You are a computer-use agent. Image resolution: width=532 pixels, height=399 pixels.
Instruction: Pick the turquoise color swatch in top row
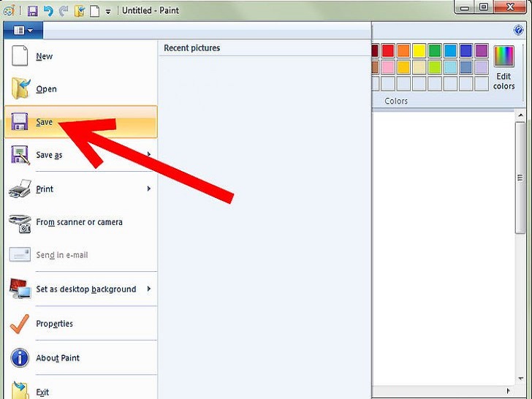click(x=450, y=50)
